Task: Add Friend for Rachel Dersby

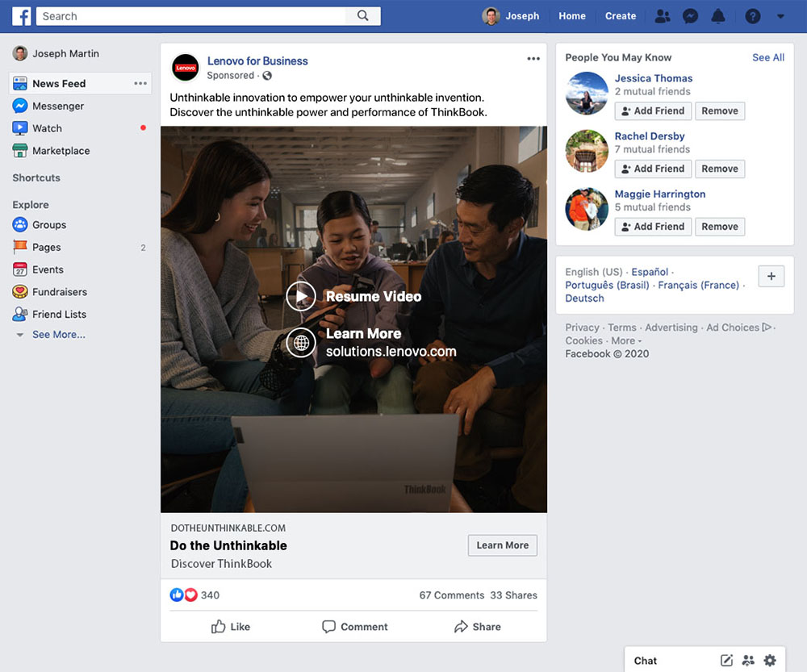Action: point(653,169)
